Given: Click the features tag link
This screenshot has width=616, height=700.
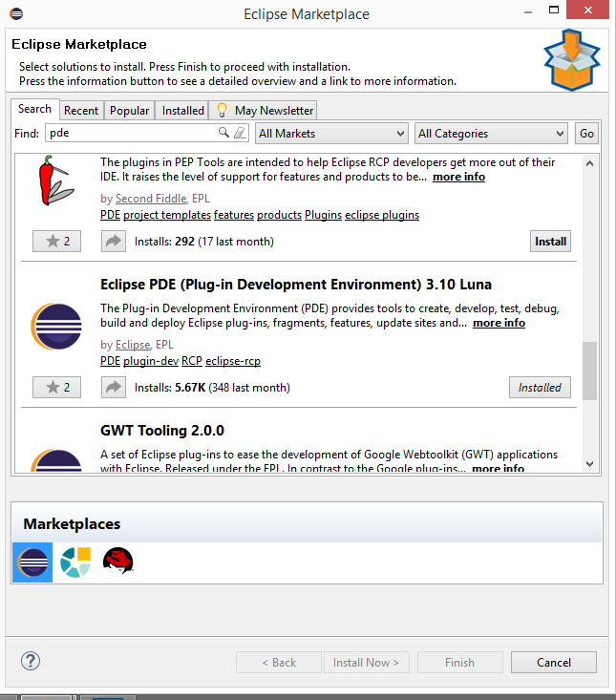Looking at the screenshot, I should [x=234, y=215].
